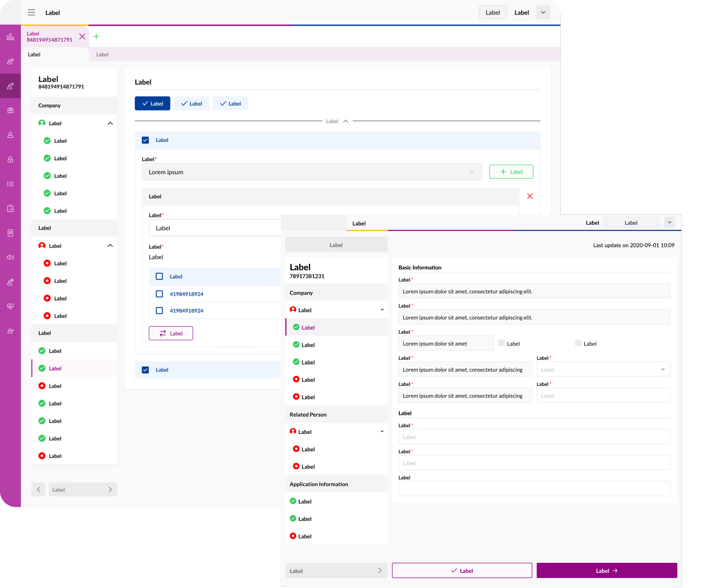
Task: Check the first 41984918924 checkbox
Action: point(159,294)
